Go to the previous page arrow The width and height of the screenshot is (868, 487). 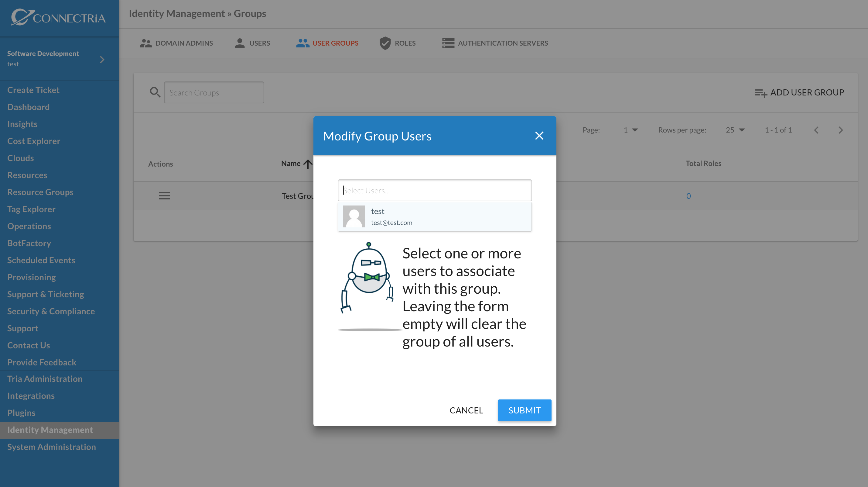click(x=816, y=130)
